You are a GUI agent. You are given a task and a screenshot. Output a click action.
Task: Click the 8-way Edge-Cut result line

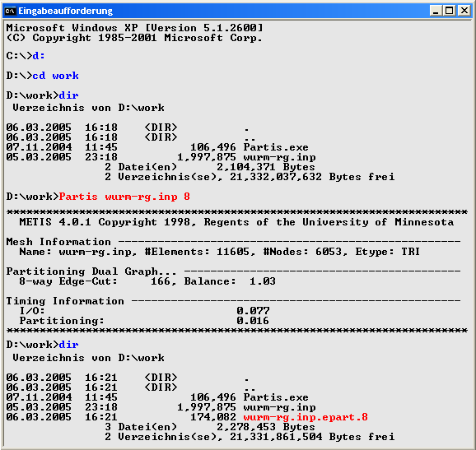click(x=147, y=281)
